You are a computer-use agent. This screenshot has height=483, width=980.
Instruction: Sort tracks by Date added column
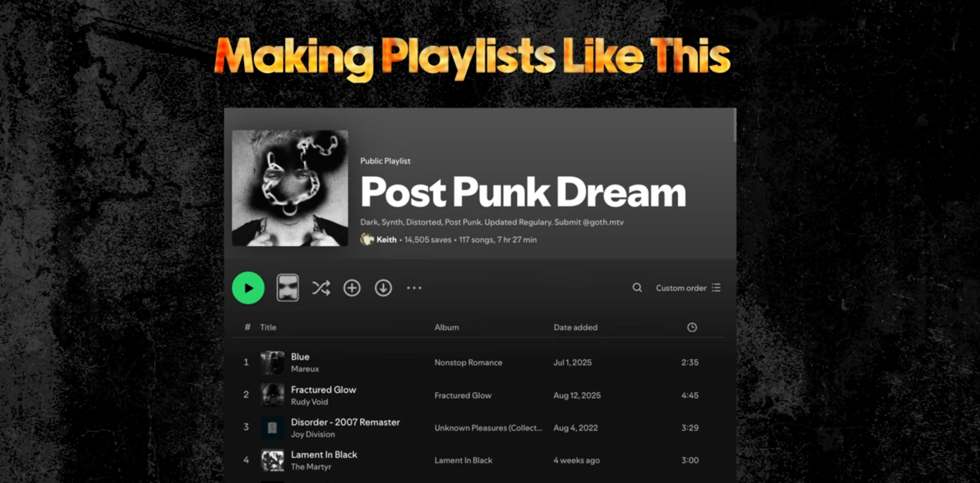575,327
